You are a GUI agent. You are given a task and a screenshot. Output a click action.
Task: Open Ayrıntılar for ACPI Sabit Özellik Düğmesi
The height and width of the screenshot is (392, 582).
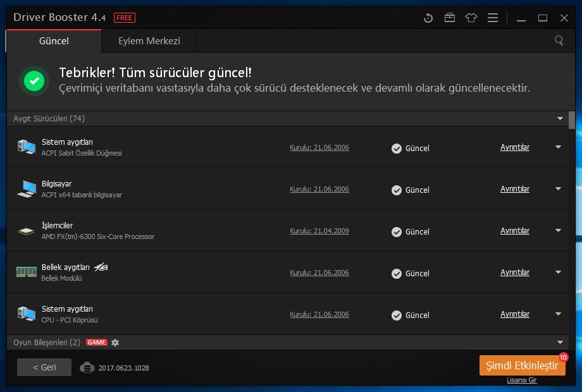(x=514, y=147)
